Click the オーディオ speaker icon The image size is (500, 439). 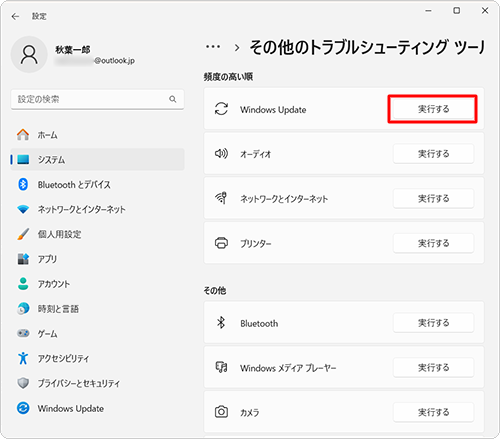(221, 153)
